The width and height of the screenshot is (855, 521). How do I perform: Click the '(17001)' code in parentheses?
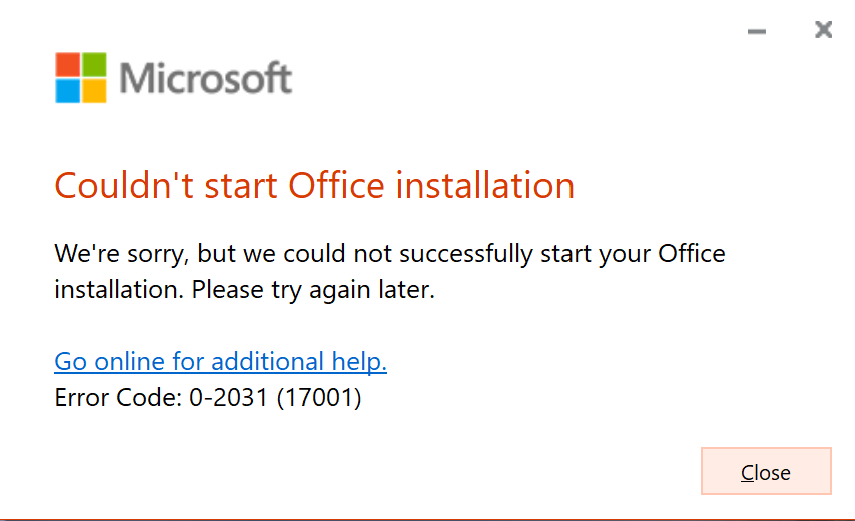pos(319,397)
